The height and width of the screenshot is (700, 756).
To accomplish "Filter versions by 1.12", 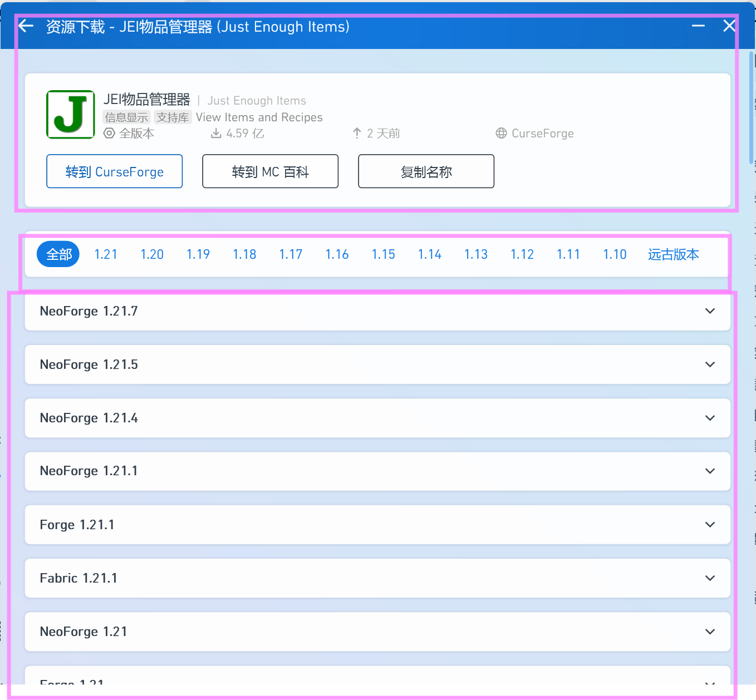I will point(522,254).
